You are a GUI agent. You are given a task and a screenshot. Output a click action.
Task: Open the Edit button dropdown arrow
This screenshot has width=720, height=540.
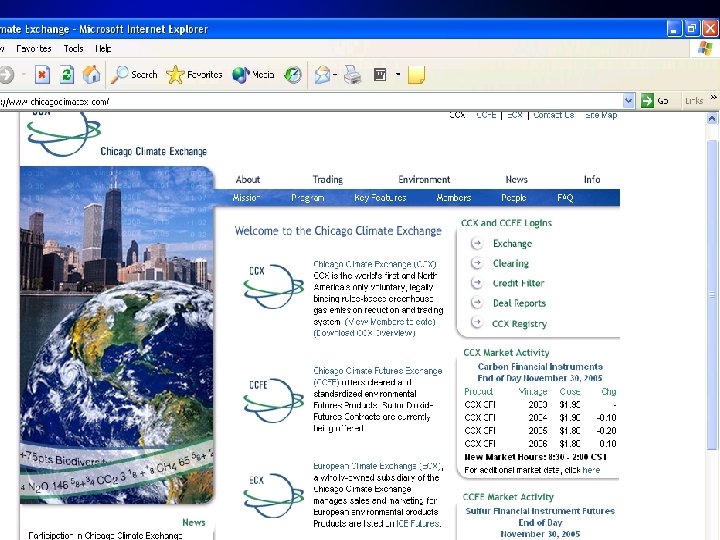coord(398,74)
